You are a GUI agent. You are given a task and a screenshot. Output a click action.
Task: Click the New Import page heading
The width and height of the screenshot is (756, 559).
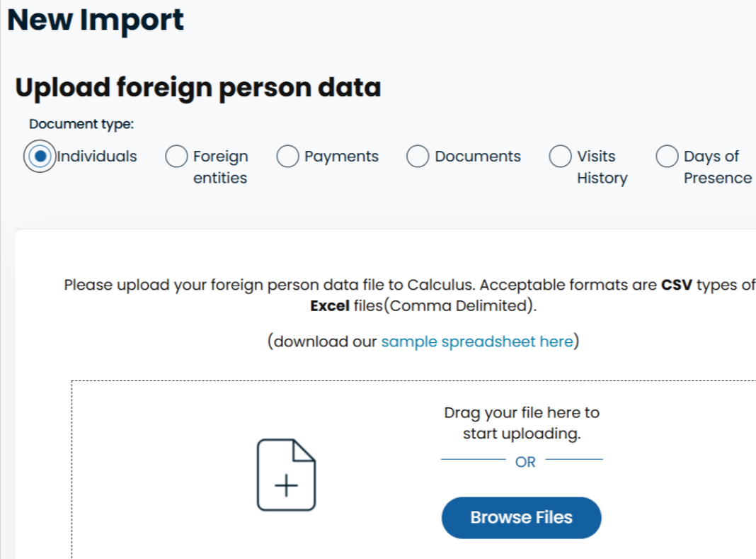pos(96,21)
